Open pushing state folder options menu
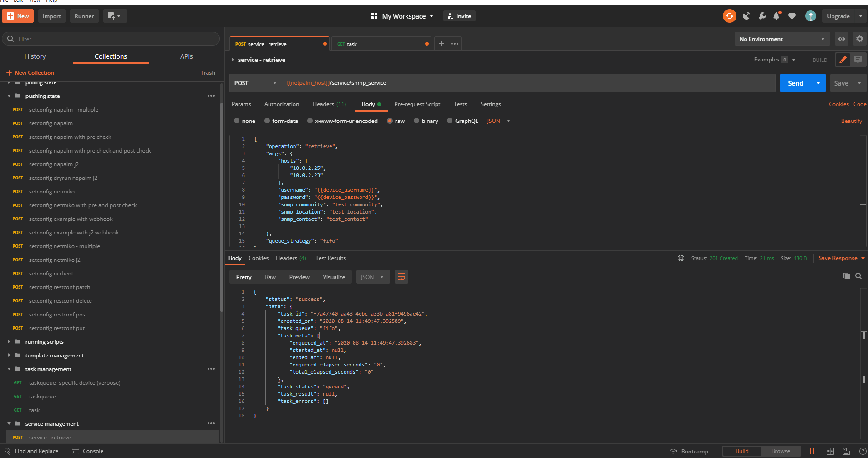Screen dimensions: 868x458 tap(211, 96)
